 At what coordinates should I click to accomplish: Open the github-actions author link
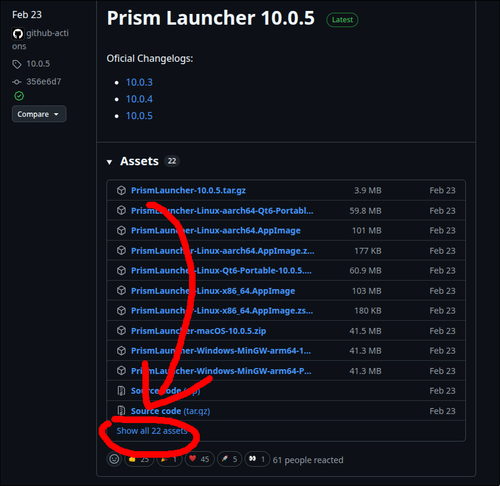click(40, 39)
